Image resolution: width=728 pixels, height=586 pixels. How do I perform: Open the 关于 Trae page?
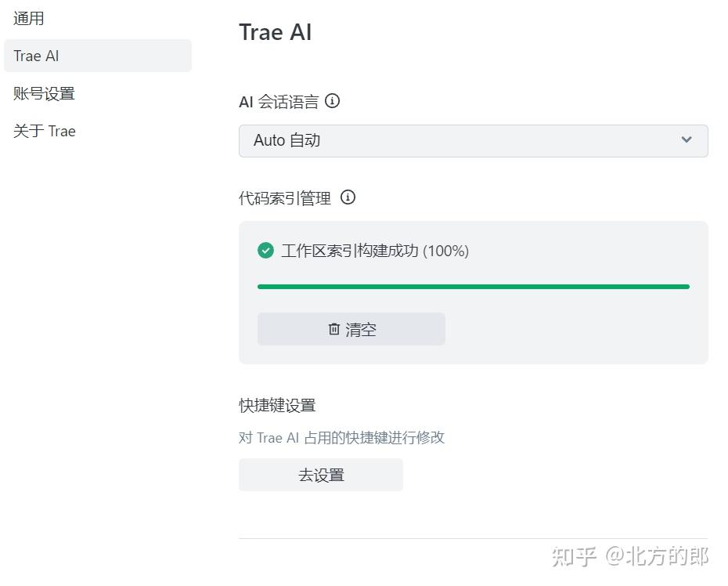[44, 131]
